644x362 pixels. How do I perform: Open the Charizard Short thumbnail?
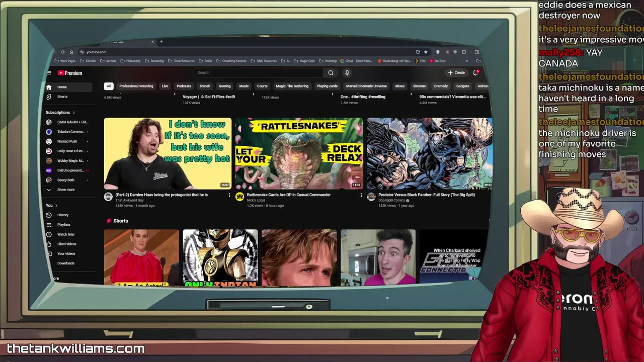pyautogui.click(x=454, y=256)
